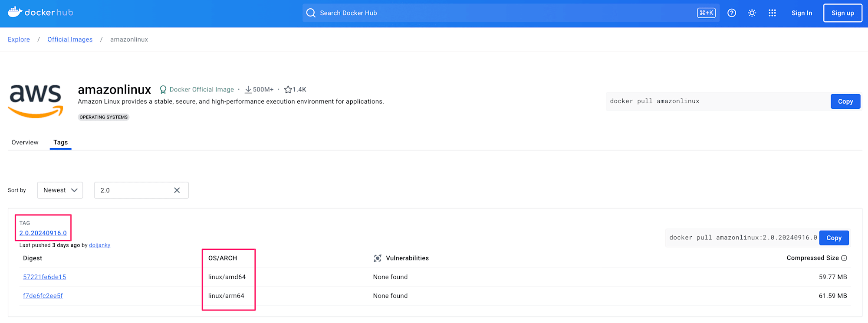
Task: Click the 59.77 MB size value
Action: (x=833, y=277)
